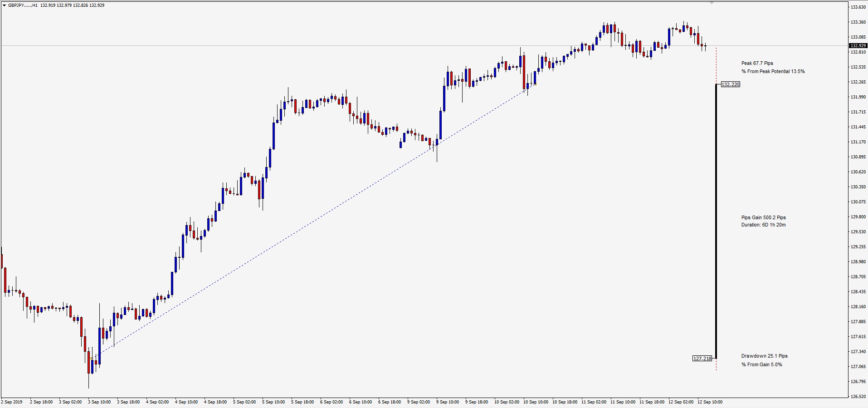868x408 pixels.
Task: Click the 130.350 price axis label
Action: [858, 187]
